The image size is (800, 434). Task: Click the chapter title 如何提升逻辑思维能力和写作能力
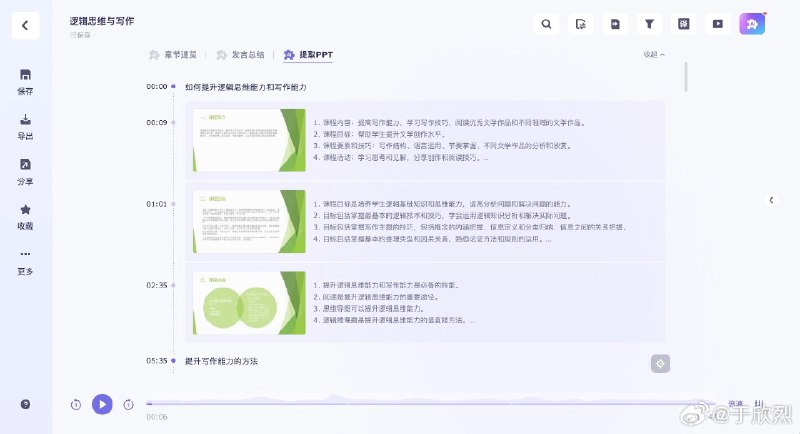coord(246,87)
